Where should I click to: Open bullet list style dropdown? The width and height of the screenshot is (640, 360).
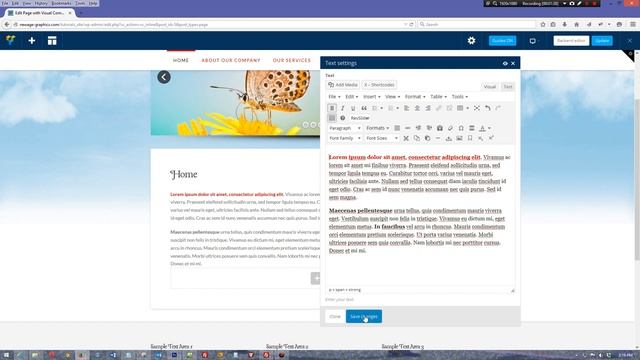[382, 108]
